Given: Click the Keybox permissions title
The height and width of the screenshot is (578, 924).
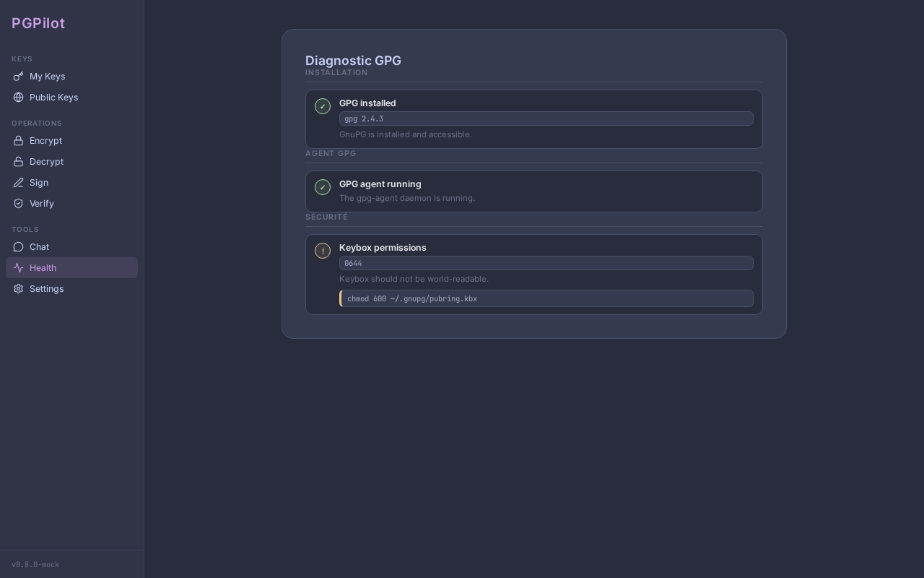Looking at the screenshot, I should (383, 248).
